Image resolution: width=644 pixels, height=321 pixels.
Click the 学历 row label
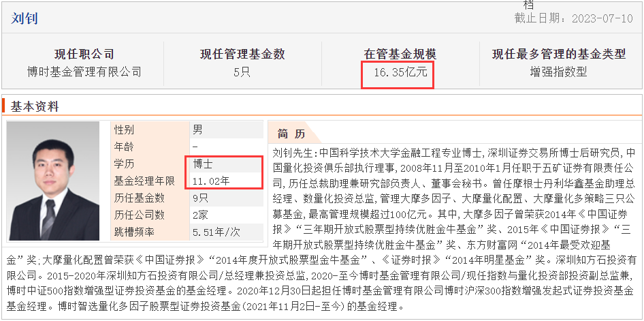124,164
